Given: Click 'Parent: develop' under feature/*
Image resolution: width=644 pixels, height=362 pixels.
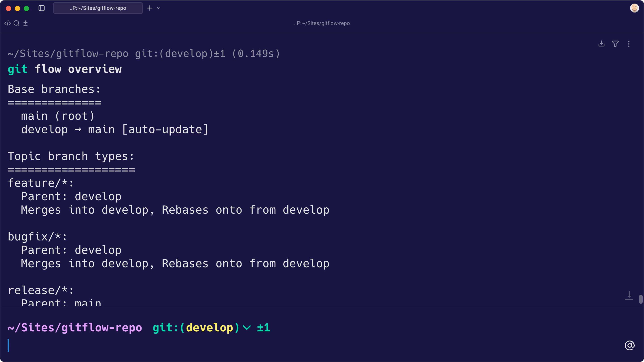Looking at the screenshot, I should click(x=71, y=197).
